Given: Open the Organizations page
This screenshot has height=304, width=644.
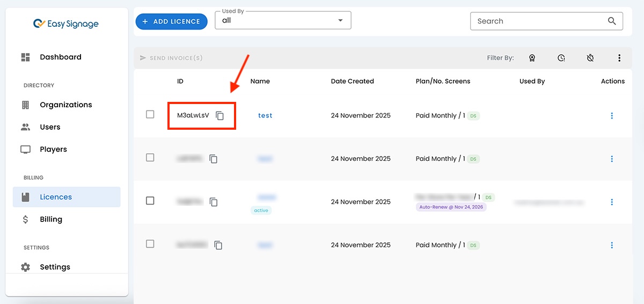Looking at the screenshot, I should click(x=65, y=105).
